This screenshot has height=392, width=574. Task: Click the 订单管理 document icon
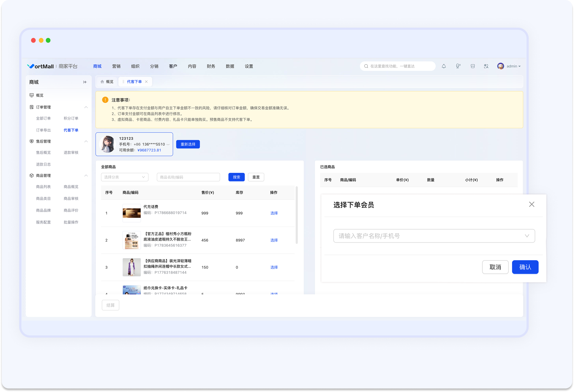point(32,107)
